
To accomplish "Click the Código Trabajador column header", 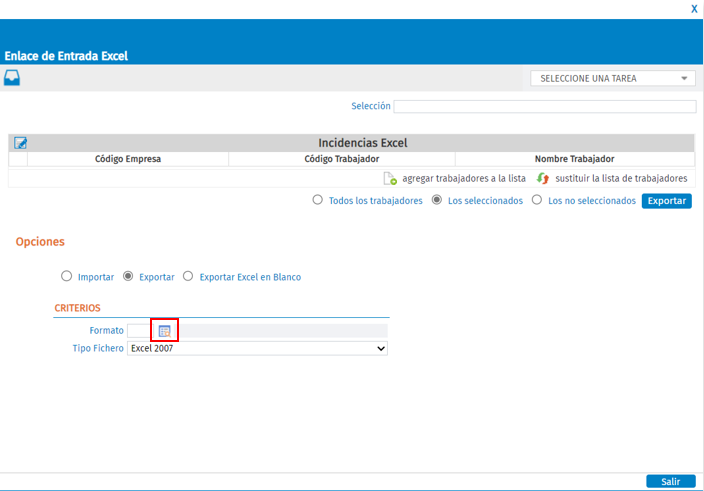I will click(x=342, y=159).
